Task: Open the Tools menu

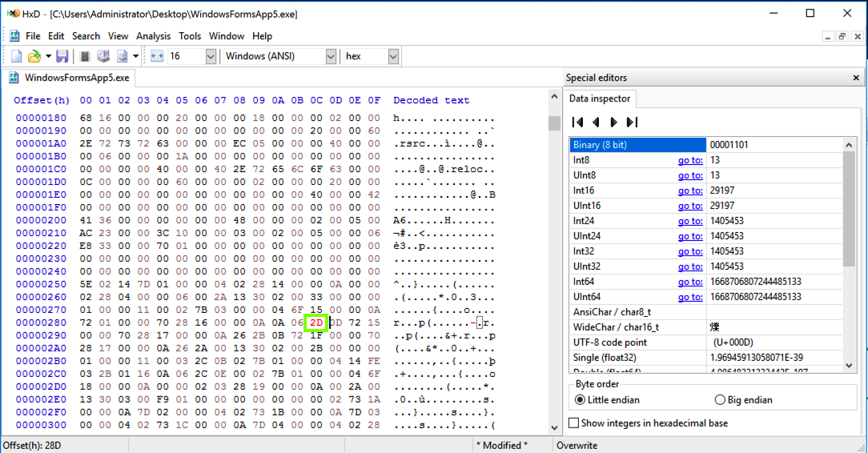Action: click(190, 36)
